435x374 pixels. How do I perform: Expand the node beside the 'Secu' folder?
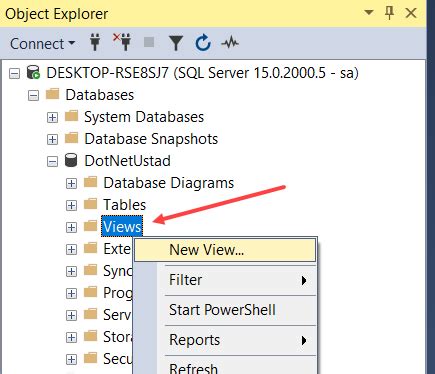[x=71, y=359]
